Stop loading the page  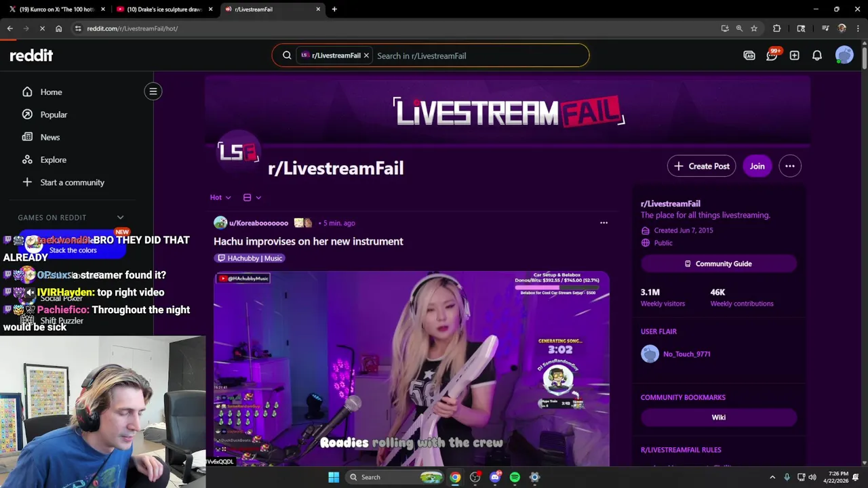coord(42,28)
